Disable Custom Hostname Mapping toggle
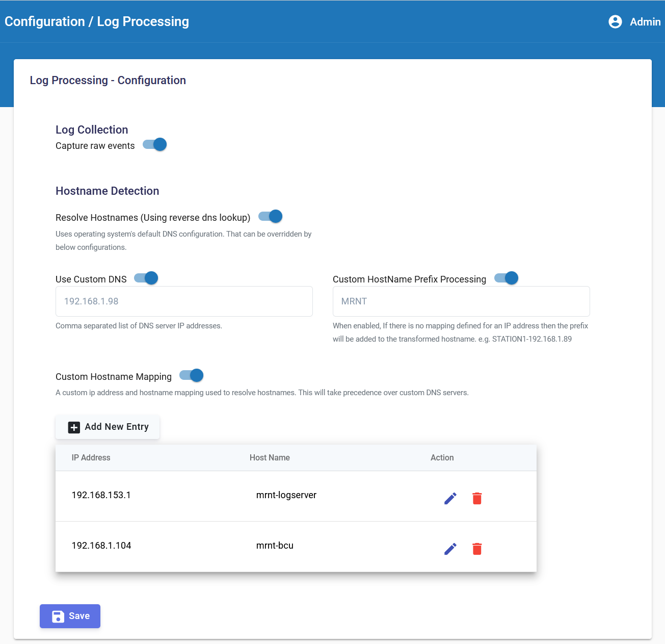This screenshot has height=644, width=665. [192, 376]
